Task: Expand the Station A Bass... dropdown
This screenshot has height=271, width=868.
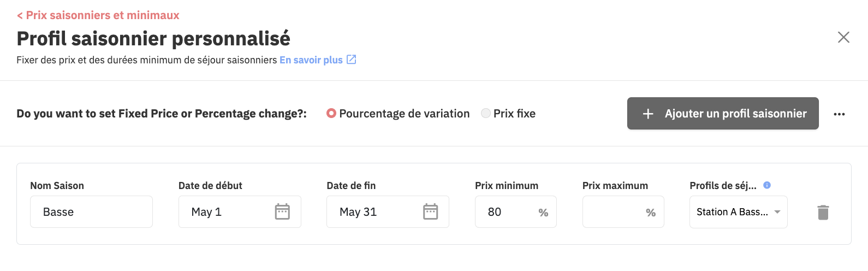Action: point(739,212)
